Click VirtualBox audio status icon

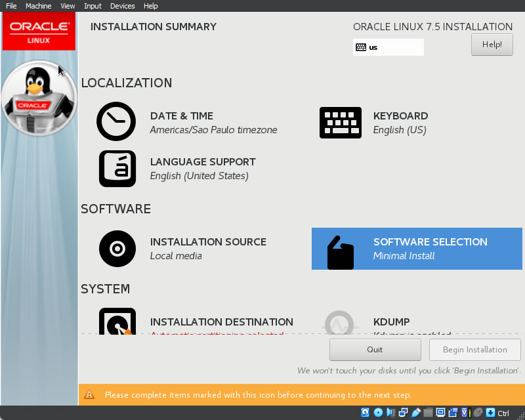coord(390,412)
